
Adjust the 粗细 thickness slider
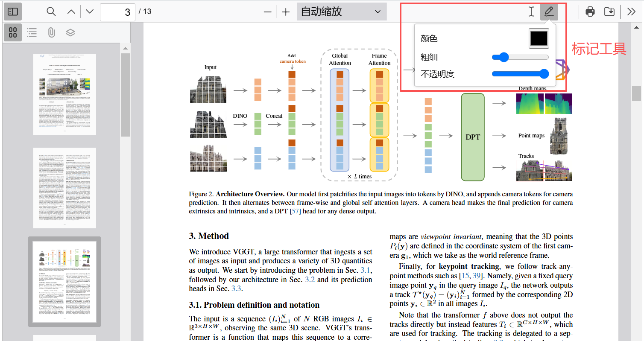[x=520, y=57]
